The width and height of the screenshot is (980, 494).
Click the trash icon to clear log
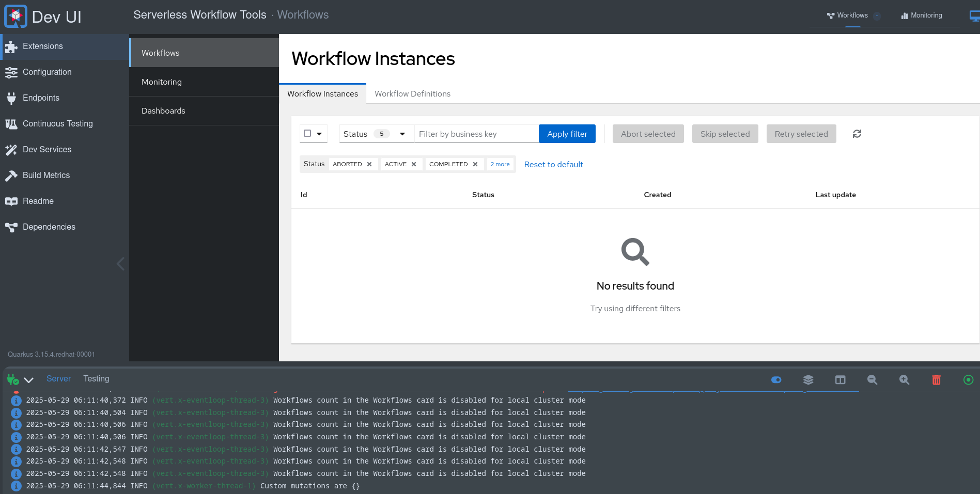pos(936,380)
